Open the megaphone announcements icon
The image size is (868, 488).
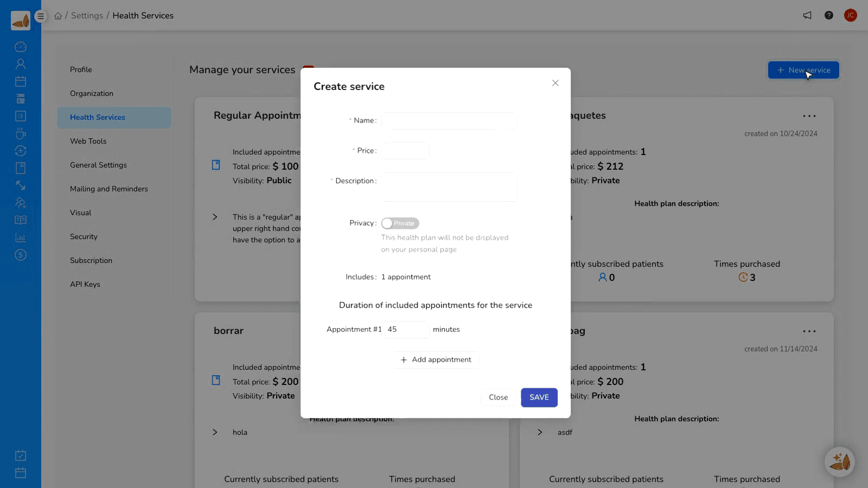pyautogui.click(x=807, y=15)
